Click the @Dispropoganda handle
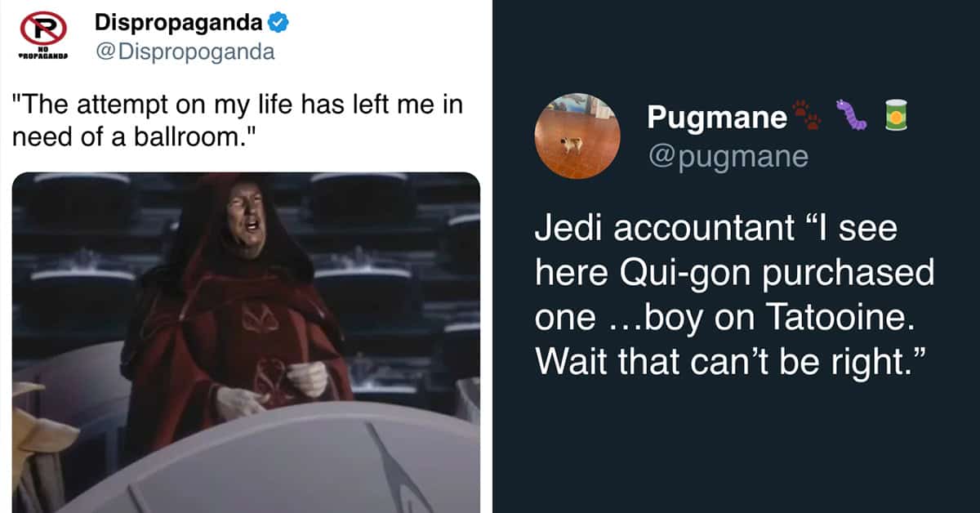Image resolution: width=980 pixels, height=513 pixels. coord(185,52)
